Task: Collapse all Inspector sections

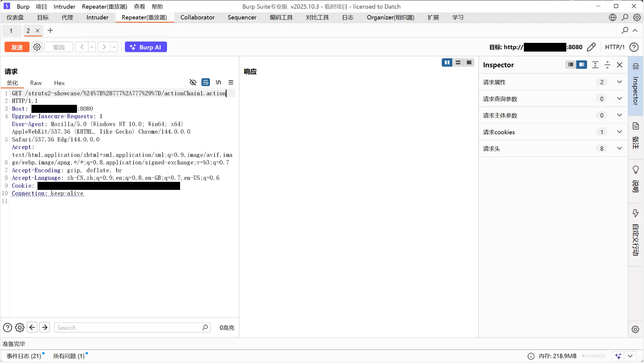Action: [x=608, y=65]
